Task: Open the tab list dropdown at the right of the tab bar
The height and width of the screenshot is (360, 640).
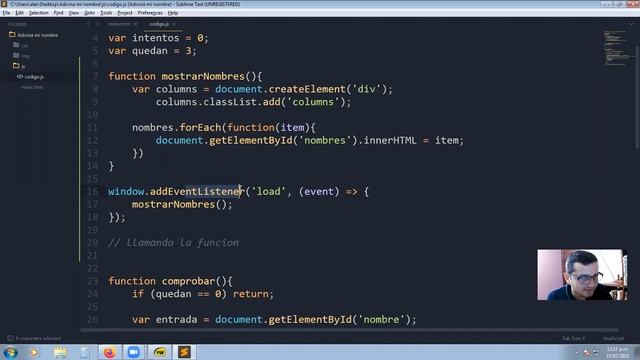Action: pos(631,24)
